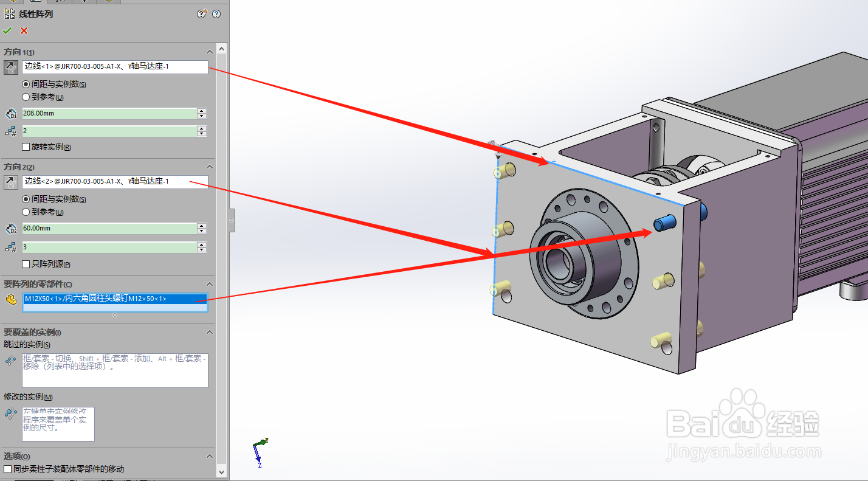868x481 pixels.
Task: Click the D1 spacing icon
Action: 11,114
